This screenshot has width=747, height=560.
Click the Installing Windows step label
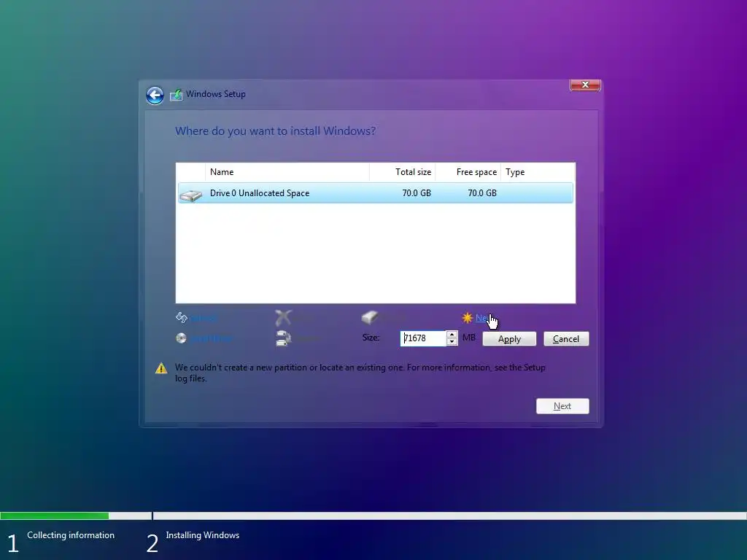tap(203, 535)
